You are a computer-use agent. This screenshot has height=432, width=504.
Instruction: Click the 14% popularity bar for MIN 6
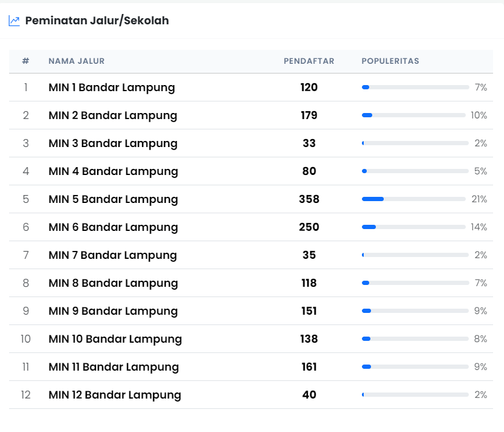[414, 227]
